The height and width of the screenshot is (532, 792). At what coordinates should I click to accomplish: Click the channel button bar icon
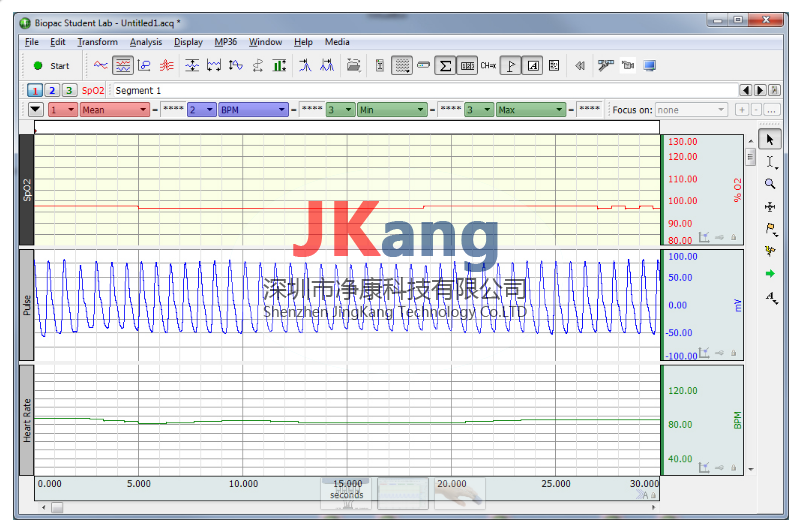pyautogui.click(x=423, y=65)
